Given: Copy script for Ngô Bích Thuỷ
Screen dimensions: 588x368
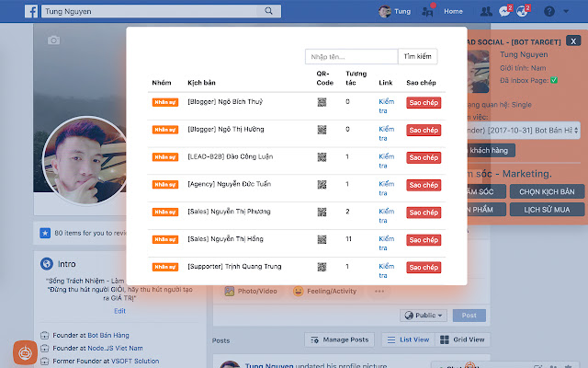Looking at the screenshot, I should pyautogui.click(x=424, y=102).
